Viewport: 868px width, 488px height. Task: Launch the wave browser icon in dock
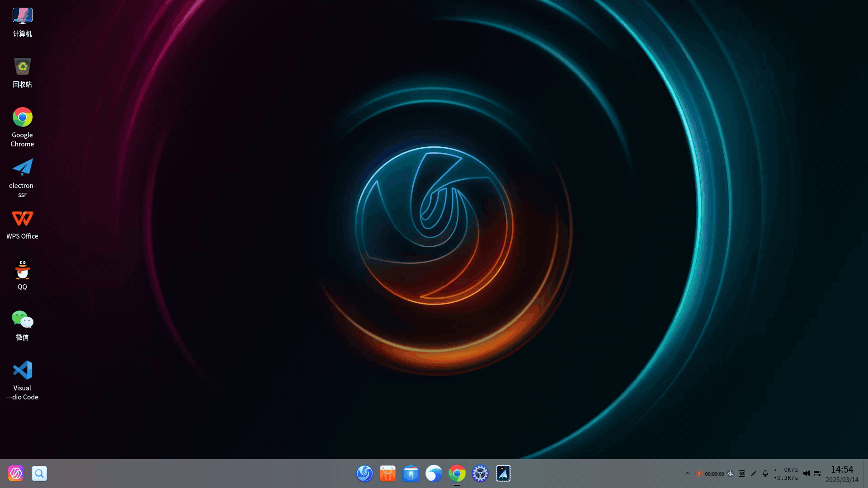434,474
